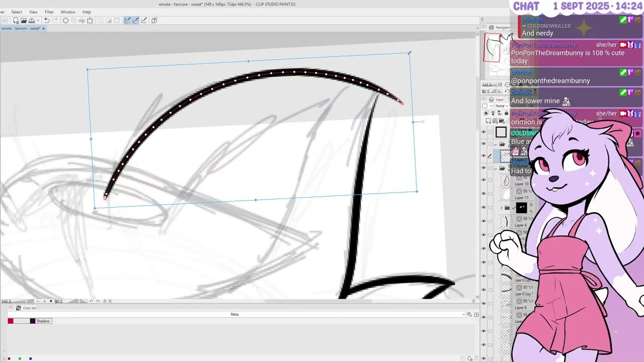The image size is (644, 362).
Task: Click the Save icon in the toolbar
Action: click(31, 21)
